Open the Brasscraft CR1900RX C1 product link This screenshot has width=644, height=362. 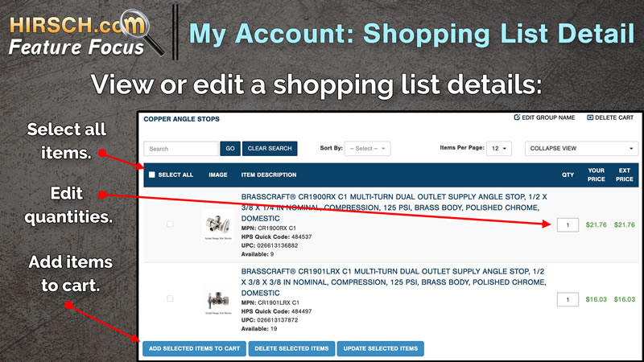(394, 208)
